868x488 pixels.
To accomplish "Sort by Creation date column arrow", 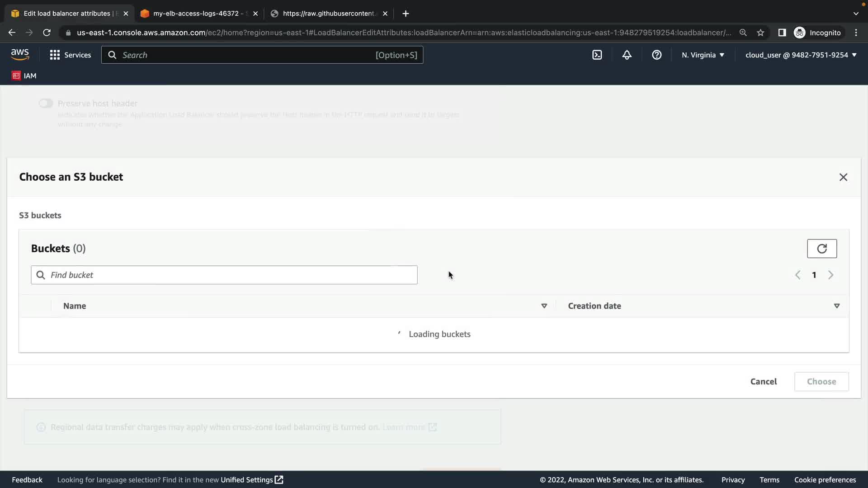I will [x=836, y=306].
